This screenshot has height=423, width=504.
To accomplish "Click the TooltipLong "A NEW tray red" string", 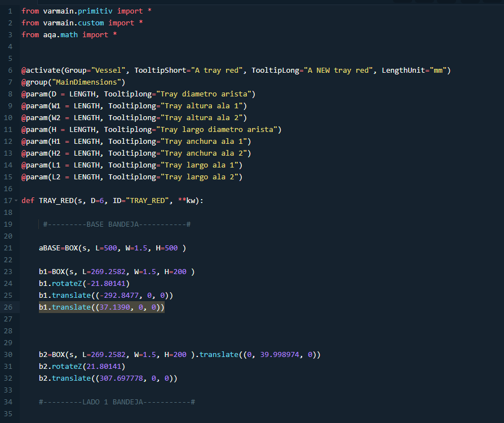I will [338, 70].
